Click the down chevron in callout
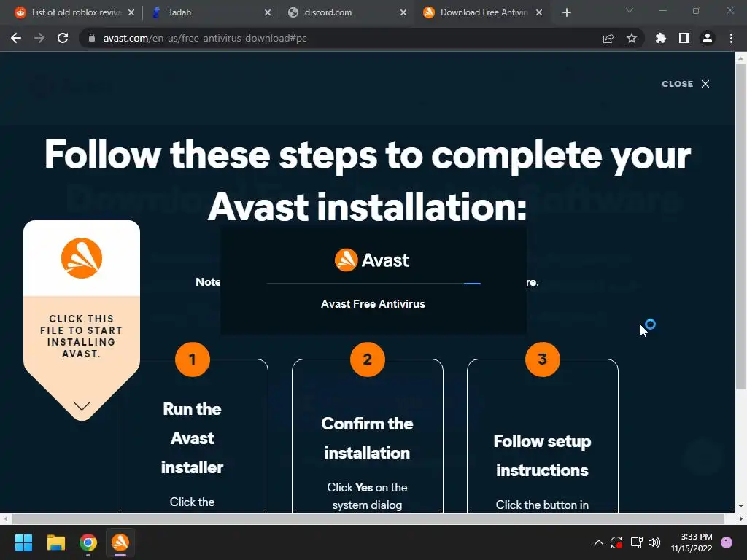The image size is (747, 560). pyautogui.click(x=82, y=405)
